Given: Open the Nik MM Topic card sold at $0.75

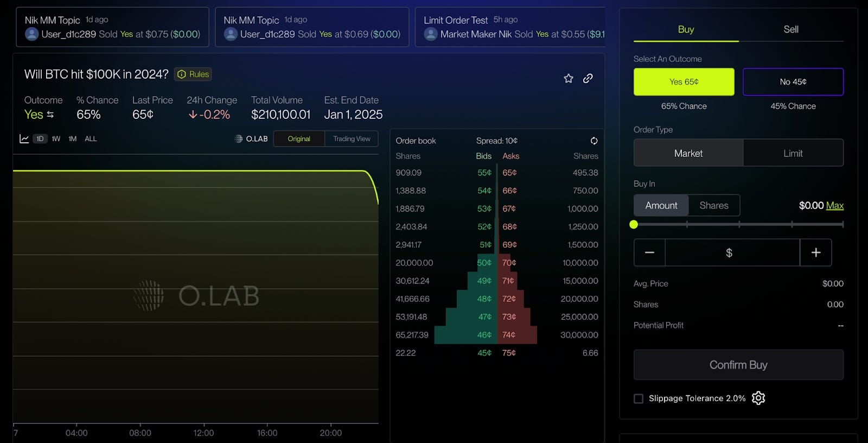Looking at the screenshot, I should tap(112, 27).
